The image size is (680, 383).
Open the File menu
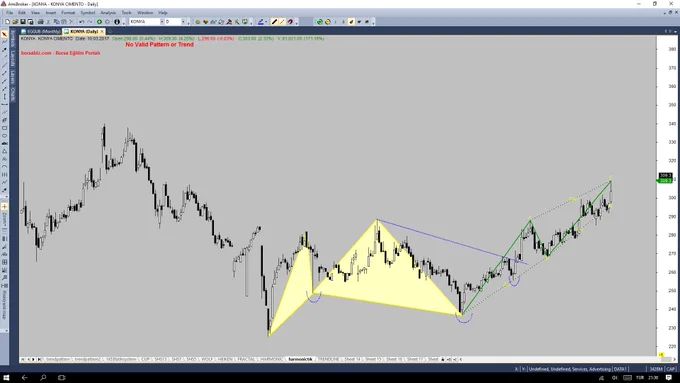tap(10, 13)
